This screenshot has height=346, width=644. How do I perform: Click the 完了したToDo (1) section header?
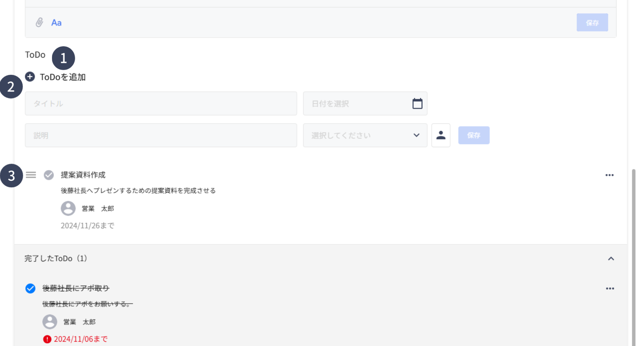pyautogui.click(x=56, y=258)
